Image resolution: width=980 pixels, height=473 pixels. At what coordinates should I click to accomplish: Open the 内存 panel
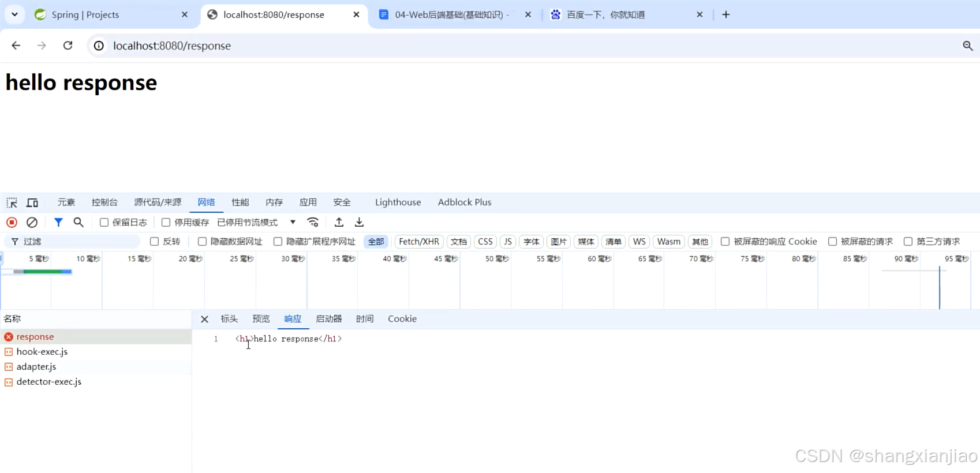(274, 202)
